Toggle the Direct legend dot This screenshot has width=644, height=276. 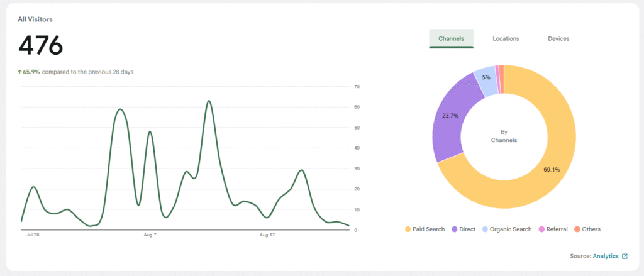click(x=455, y=229)
